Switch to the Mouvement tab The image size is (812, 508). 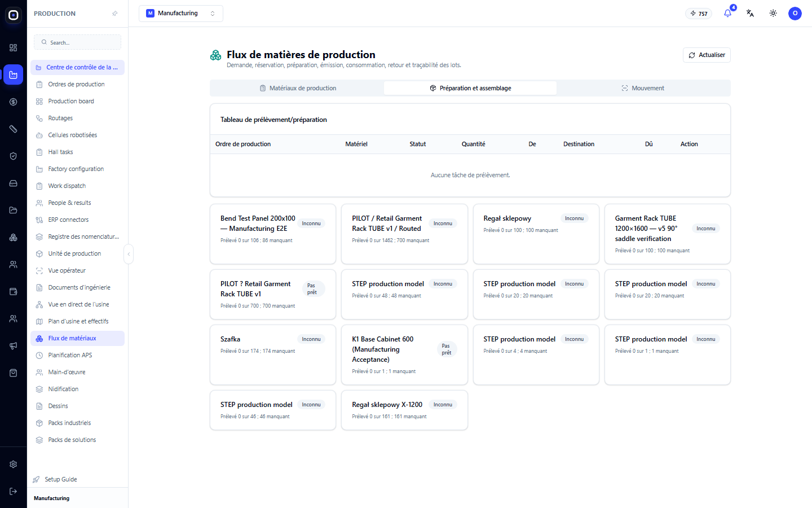[643, 88]
